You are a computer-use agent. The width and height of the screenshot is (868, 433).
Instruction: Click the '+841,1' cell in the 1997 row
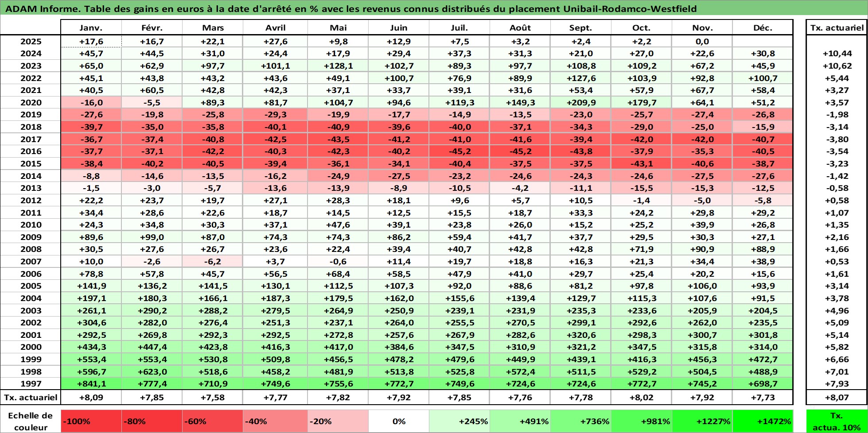pos(91,384)
